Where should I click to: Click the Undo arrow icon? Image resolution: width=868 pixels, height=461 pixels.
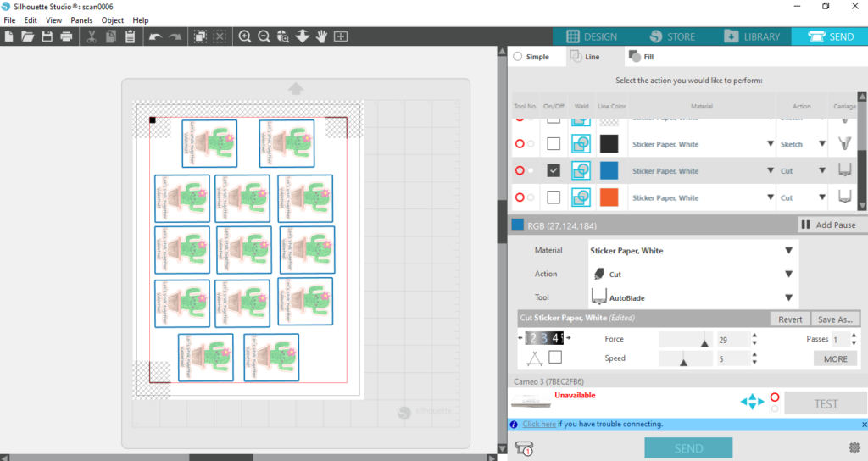coord(155,36)
